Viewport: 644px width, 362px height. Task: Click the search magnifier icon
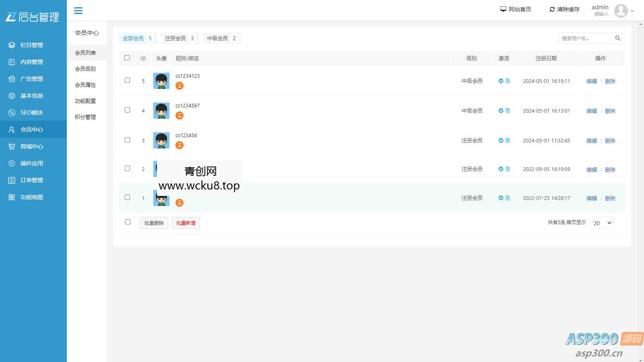(x=618, y=38)
